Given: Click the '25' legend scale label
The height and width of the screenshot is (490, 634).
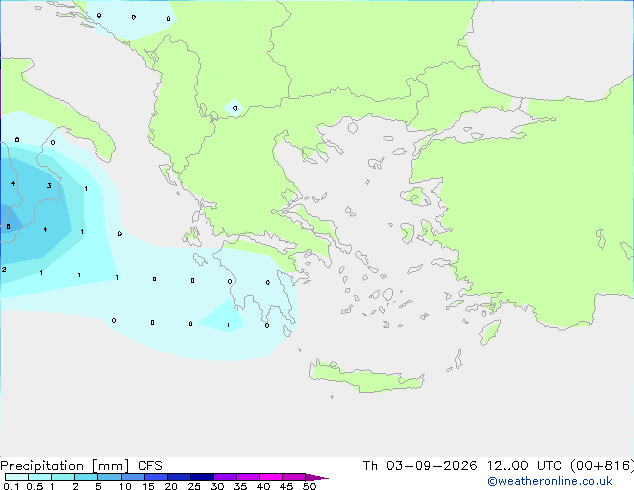Looking at the screenshot, I should tap(194, 486).
